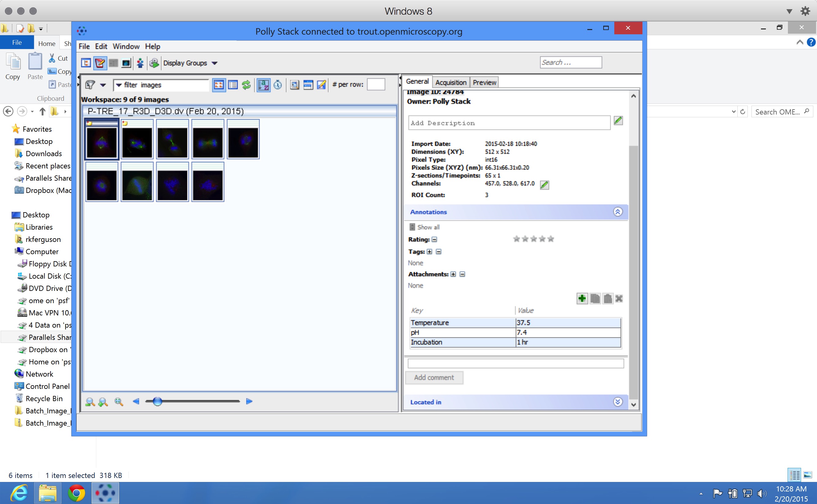Fit thumbnails zoom icon
Screen dimensions: 817x504
pyautogui.click(x=119, y=402)
